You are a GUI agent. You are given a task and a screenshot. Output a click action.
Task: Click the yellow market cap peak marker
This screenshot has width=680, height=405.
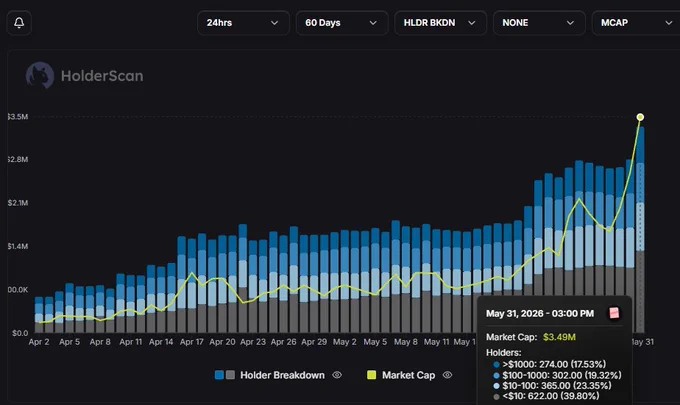coord(640,117)
